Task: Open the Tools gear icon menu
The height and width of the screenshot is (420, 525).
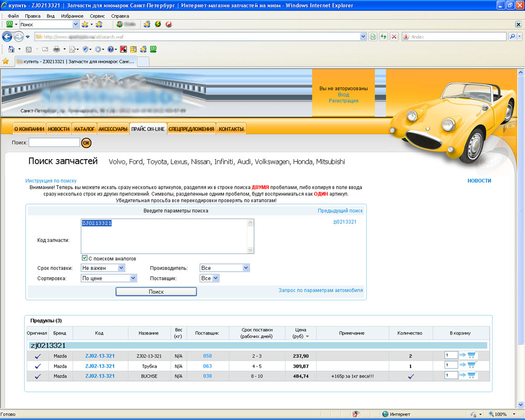Action: 98,49
